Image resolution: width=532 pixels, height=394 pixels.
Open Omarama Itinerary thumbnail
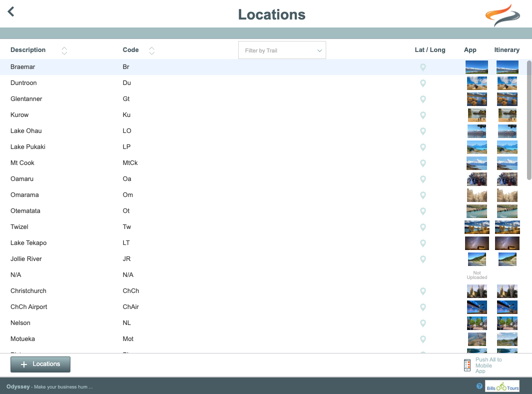click(507, 195)
